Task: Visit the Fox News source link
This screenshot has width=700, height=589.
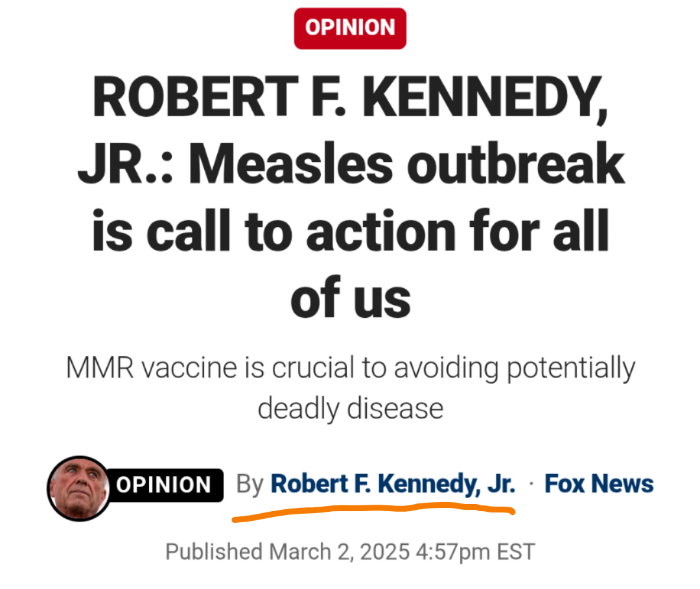Action: [599, 484]
